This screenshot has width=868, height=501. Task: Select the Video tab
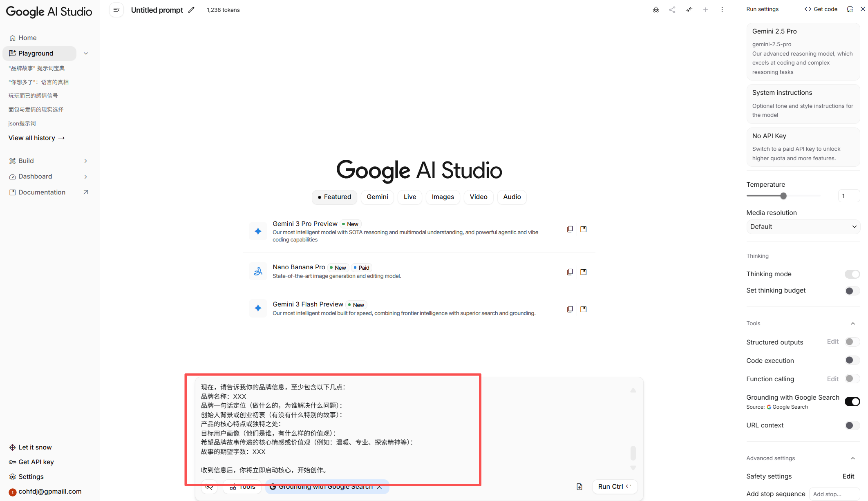[x=478, y=197]
